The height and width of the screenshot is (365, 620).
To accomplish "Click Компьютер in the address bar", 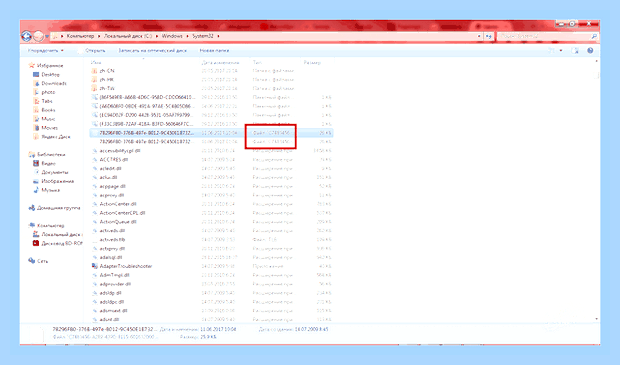I will point(80,36).
